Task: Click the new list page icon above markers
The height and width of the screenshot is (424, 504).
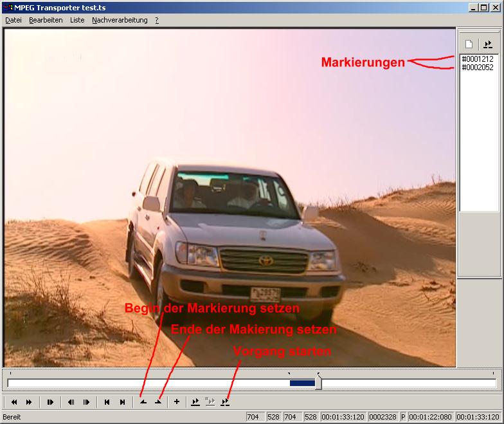Action: coord(469,44)
